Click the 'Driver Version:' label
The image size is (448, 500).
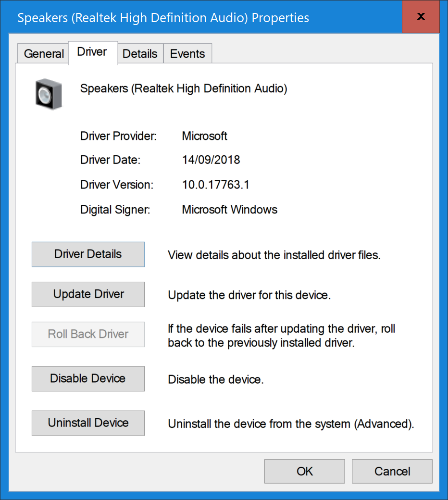pyautogui.click(x=117, y=185)
